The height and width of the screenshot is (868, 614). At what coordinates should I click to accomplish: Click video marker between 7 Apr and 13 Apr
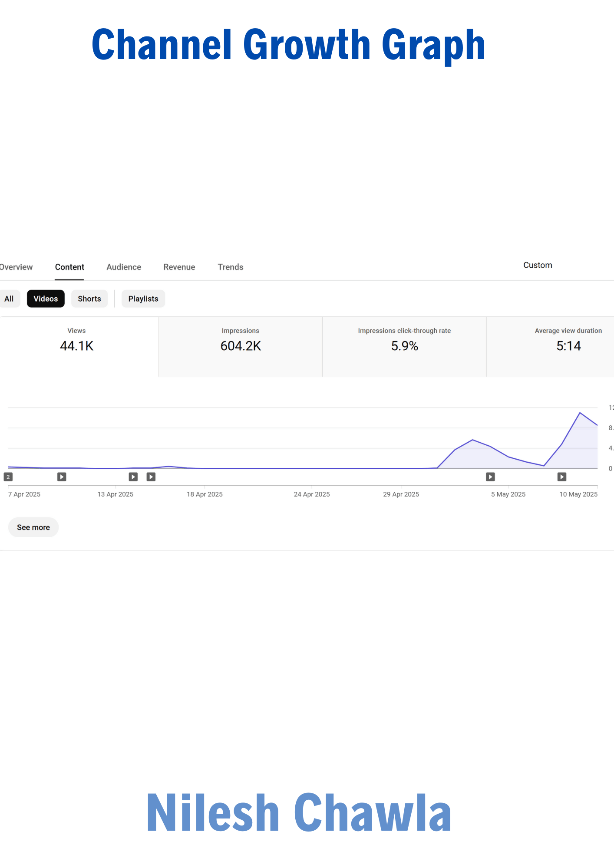click(x=62, y=477)
